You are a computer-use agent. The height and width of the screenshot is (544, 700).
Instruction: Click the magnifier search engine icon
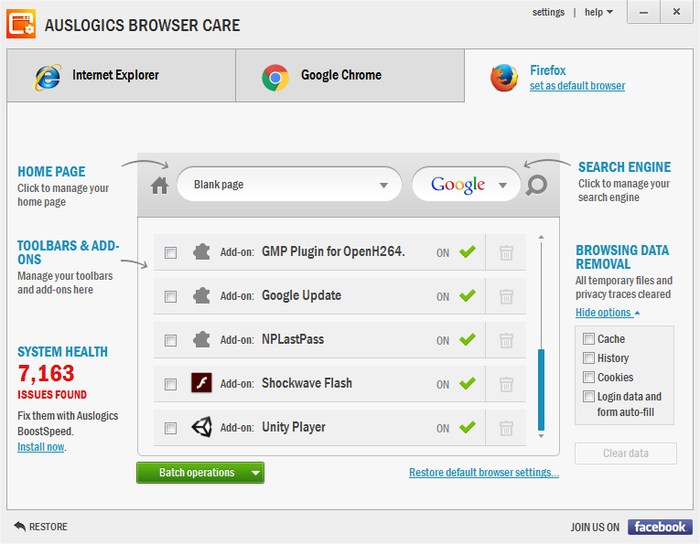point(536,185)
